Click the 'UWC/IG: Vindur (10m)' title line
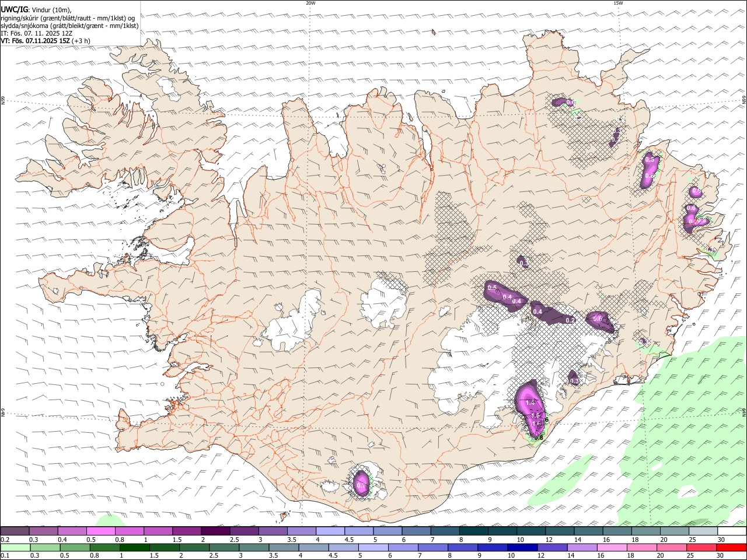The image size is (747, 560). [36, 9]
